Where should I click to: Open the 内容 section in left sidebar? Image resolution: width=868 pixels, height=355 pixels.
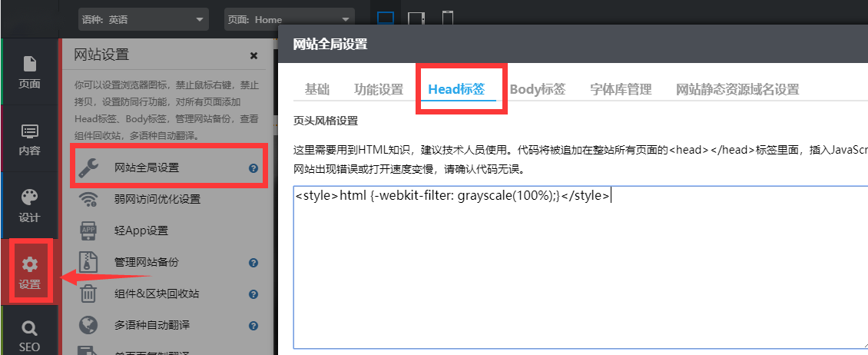29,138
